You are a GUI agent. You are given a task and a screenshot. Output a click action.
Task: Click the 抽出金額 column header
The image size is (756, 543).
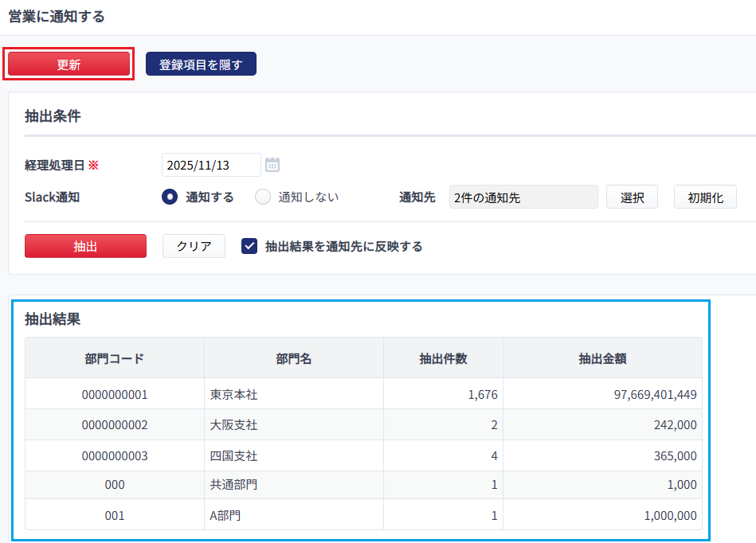click(602, 358)
